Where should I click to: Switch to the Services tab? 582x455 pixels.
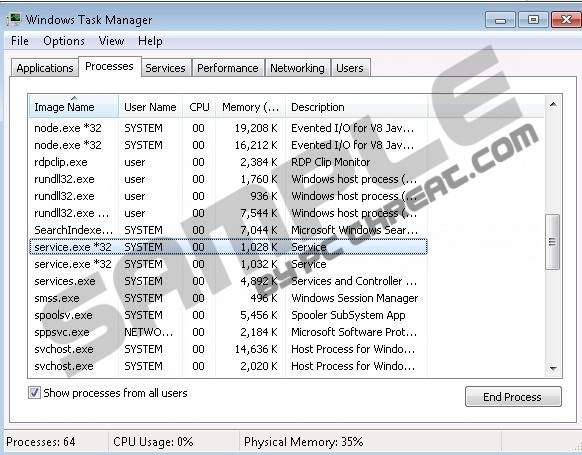pyautogui.click(x=165, y=68)
